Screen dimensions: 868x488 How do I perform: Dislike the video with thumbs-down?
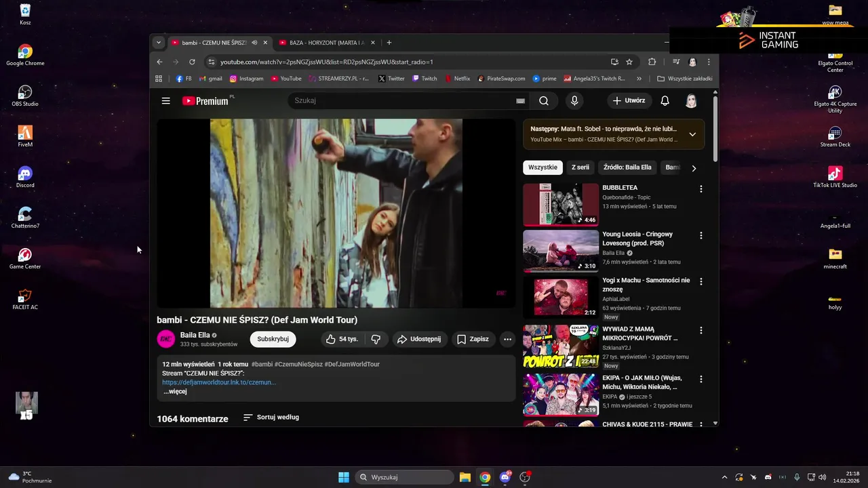coord(376,339)
